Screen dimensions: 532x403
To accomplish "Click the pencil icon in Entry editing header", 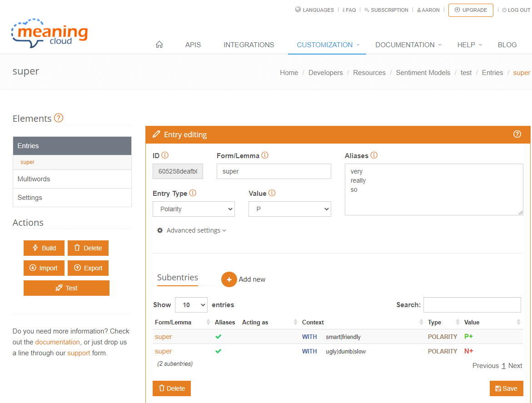I will click(x=156, y=134).
